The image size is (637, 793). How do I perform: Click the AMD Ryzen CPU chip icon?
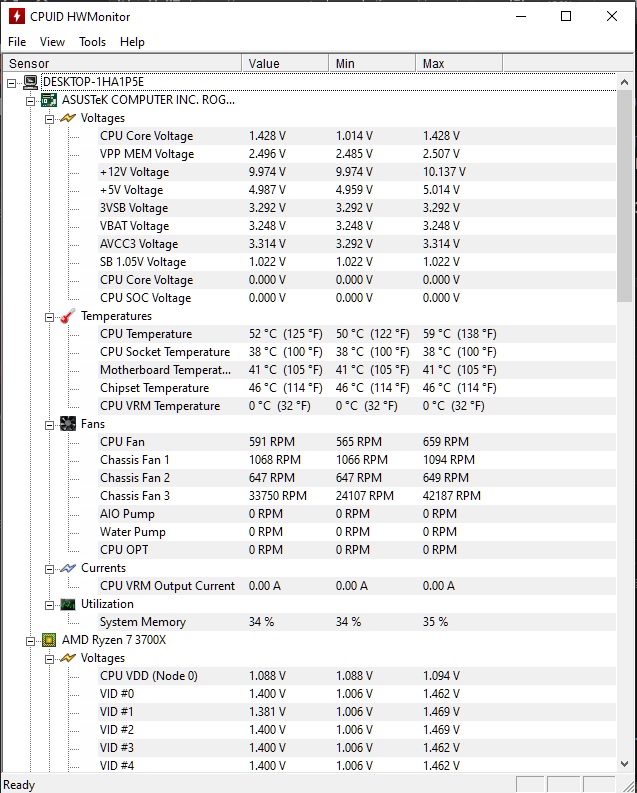pos(49,640)
